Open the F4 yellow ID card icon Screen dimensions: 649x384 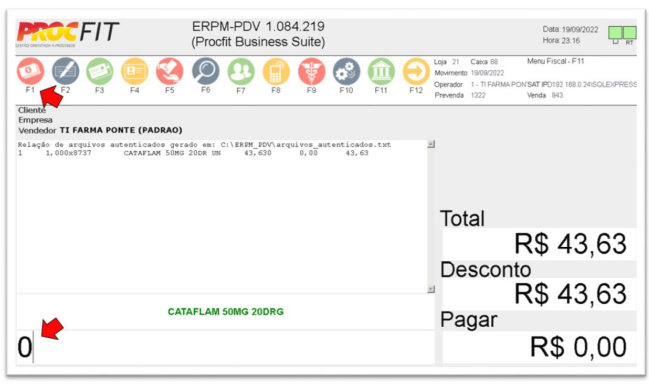[135, 71]
